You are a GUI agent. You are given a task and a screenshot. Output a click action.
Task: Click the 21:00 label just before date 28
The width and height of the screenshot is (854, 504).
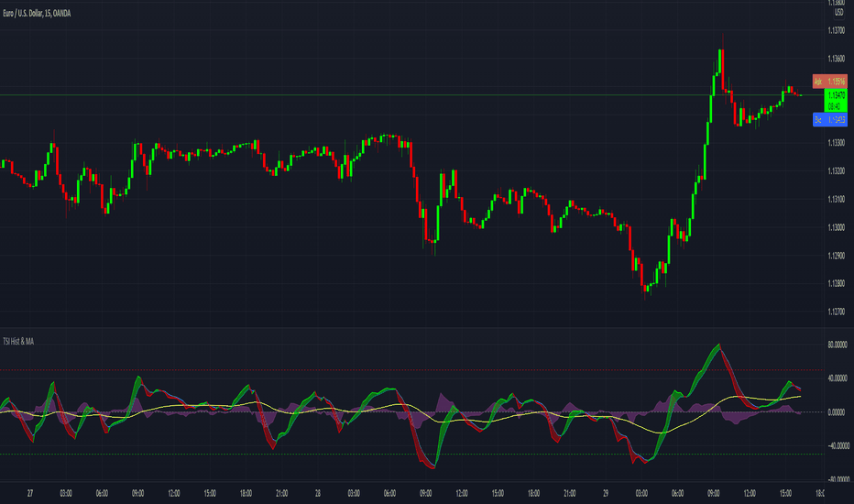pyautogui.click(x=281, y=494)
